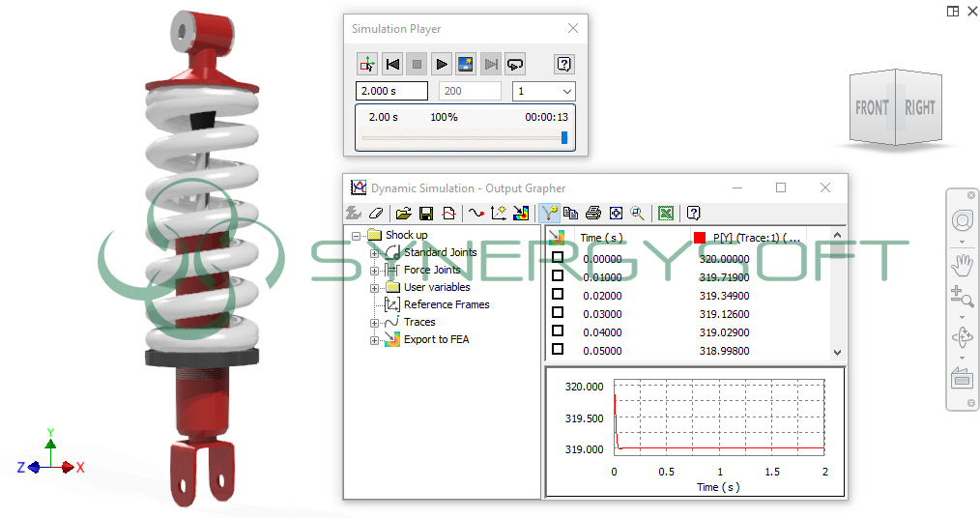Close the navigation bar
Viewport: 980px width, 518px height.
(970, 195)
